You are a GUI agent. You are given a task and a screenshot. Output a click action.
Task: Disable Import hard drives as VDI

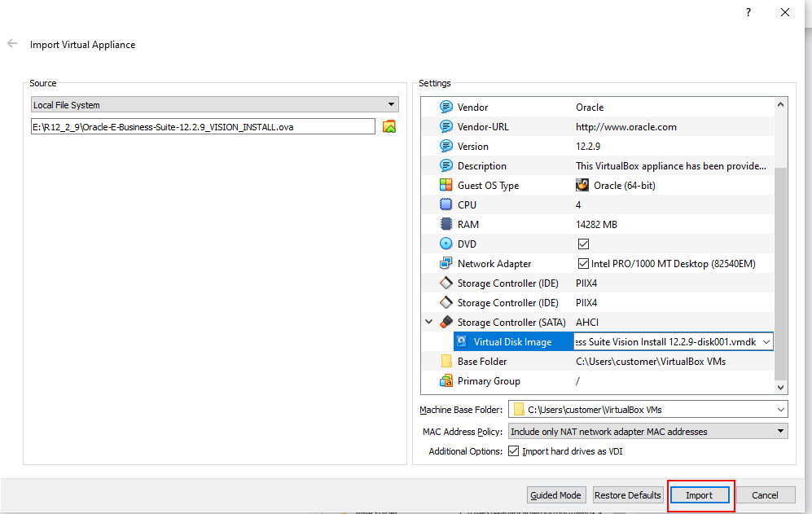tap(513, 451)
